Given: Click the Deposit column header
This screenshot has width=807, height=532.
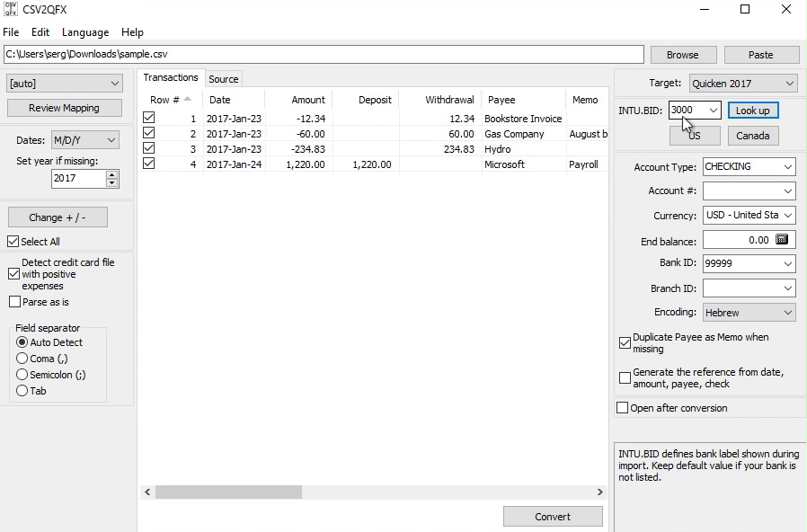Looking at the screenshot, I should [x=366, y=100].
